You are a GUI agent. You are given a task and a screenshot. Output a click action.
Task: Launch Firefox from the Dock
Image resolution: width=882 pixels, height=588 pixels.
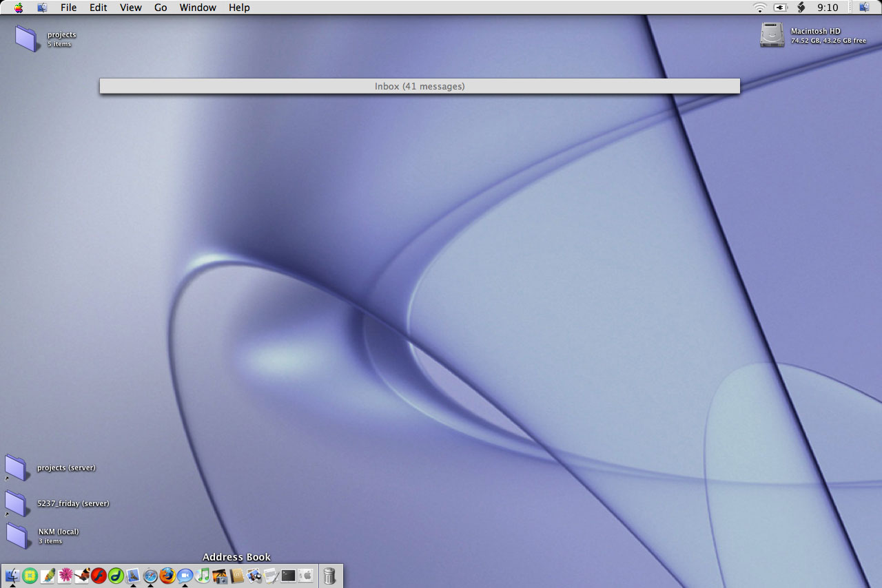pos(167,576)
